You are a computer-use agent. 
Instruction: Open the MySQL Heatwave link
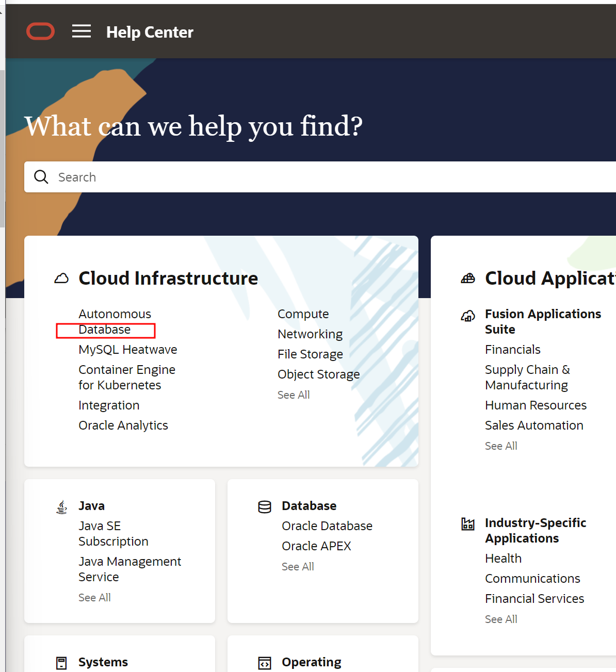click(x=127, y=350)
